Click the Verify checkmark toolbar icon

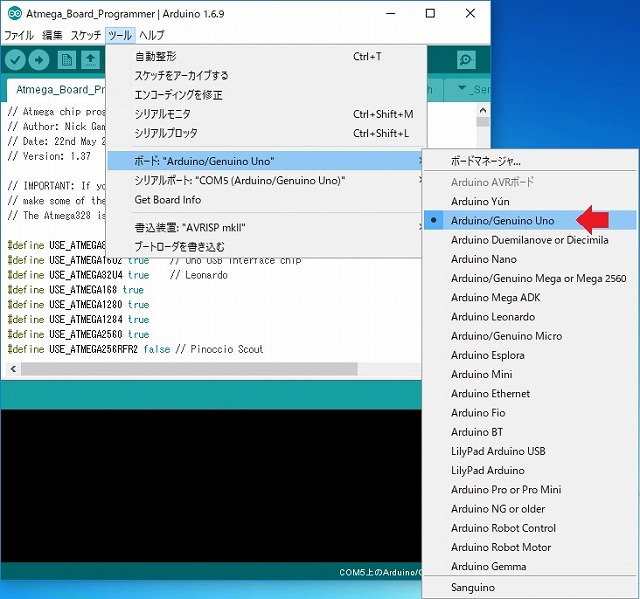point(15,60)
